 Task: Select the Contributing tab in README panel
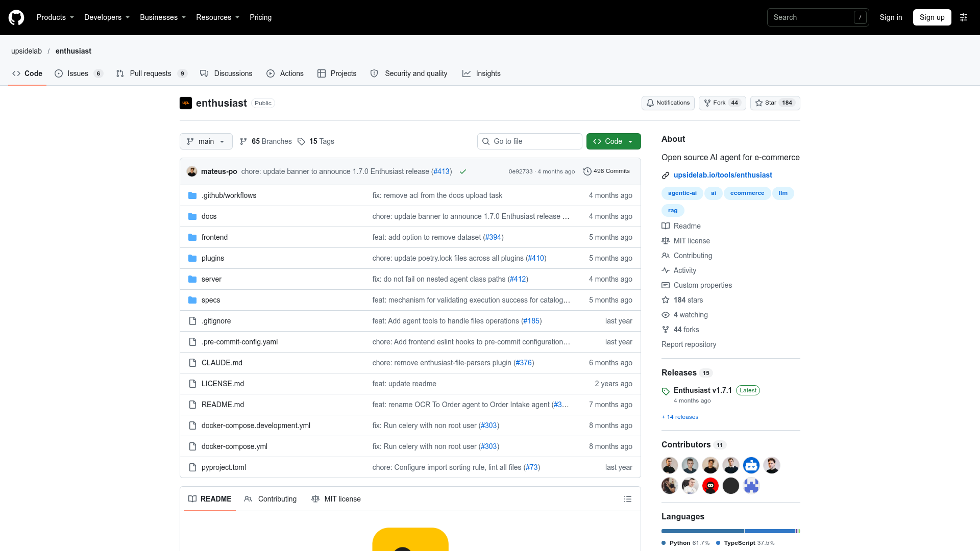pyautogui.click(x=271, y=499)
